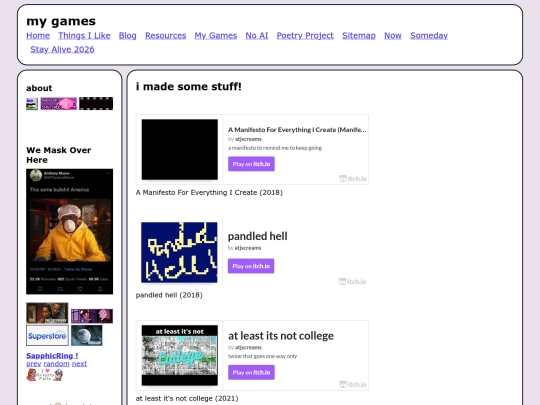Click the couple photo badge
This screenshot has height=405, width=540.
(x=47, y=313)
